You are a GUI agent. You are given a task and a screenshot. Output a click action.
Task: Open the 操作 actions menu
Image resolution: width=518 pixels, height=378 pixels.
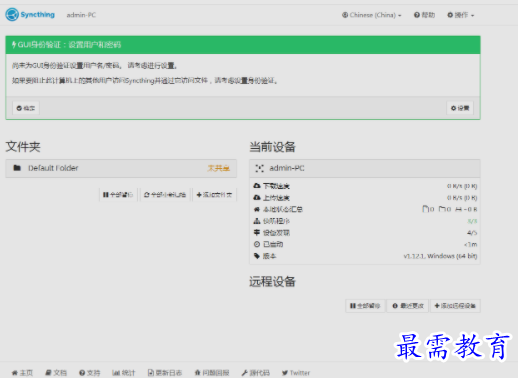tap(461, 15)
